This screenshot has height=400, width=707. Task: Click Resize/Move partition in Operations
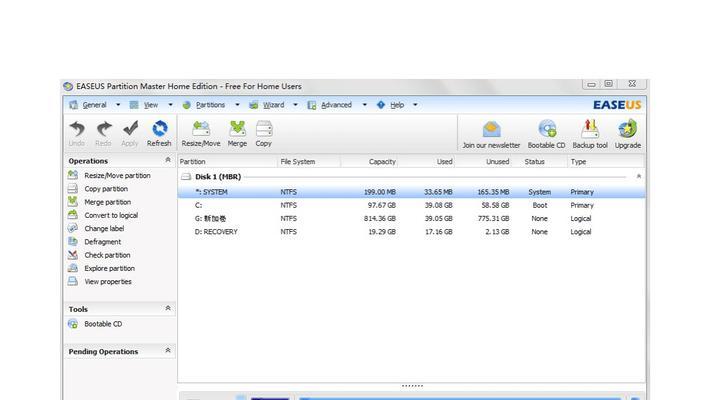tap(117, 175)
